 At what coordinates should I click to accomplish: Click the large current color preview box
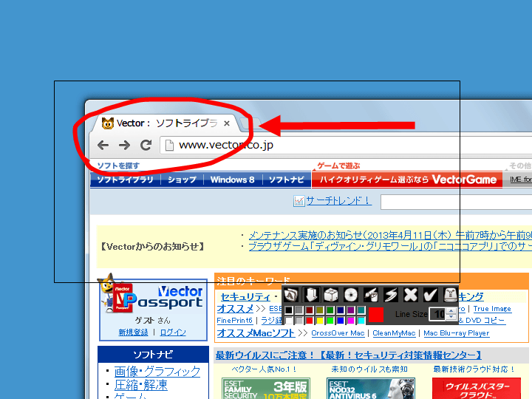[x=376, y=315]
